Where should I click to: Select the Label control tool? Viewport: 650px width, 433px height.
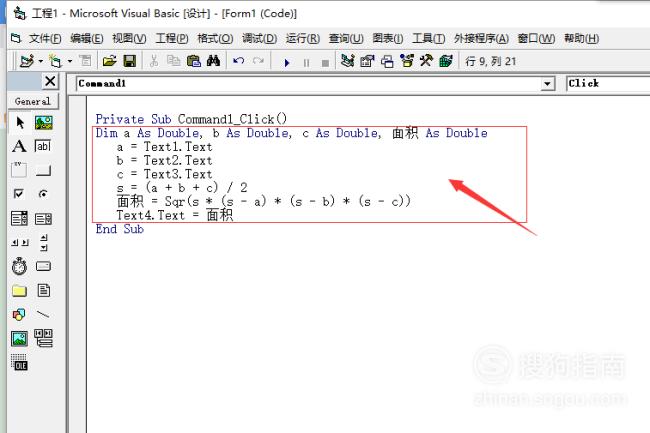point(19,146)
